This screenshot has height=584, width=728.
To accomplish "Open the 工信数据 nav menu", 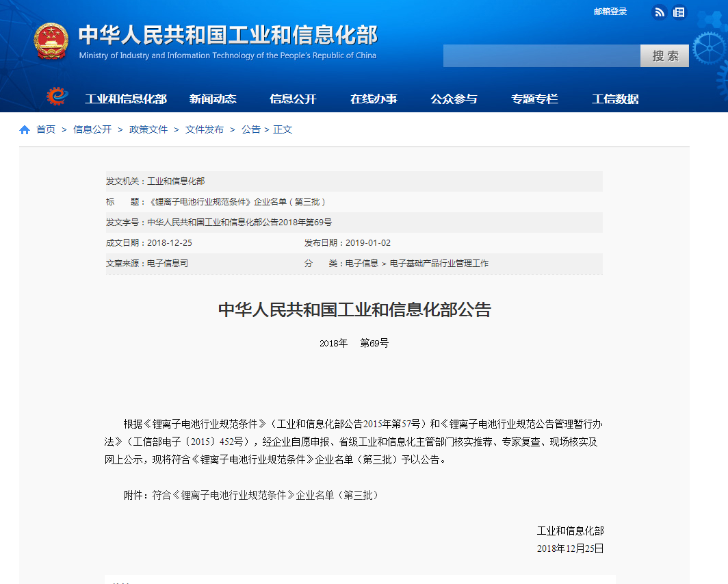I will tap(615, 99).
